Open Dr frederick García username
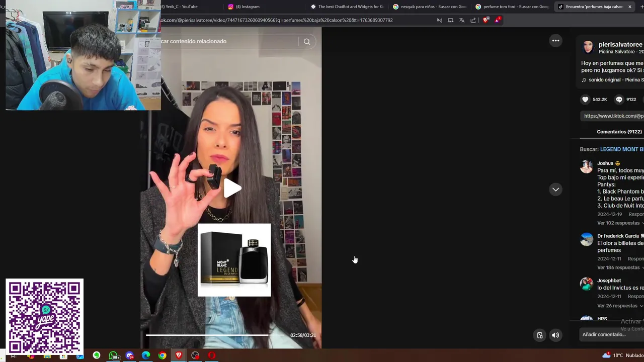The image size is (644, 362). (618, 236)
